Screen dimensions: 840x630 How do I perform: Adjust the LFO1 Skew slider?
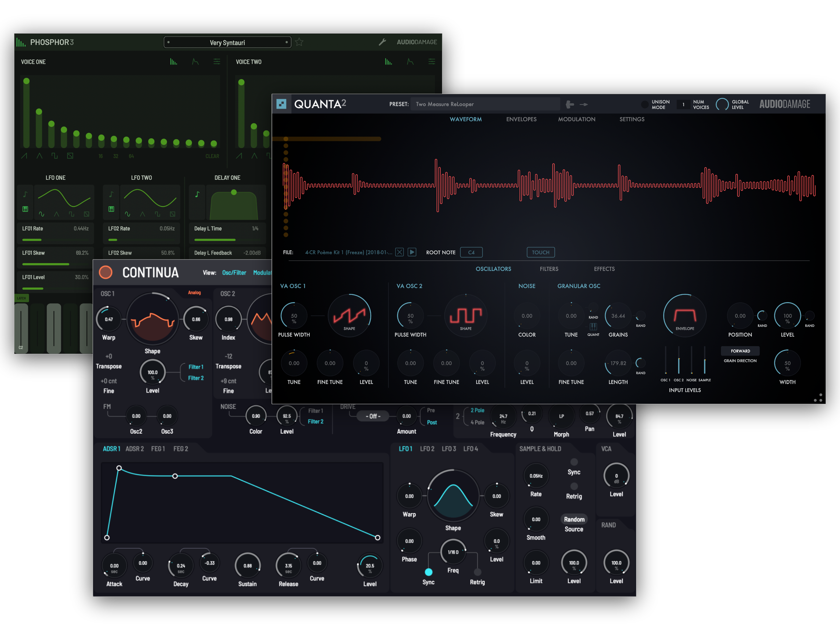tap(56, 264)
